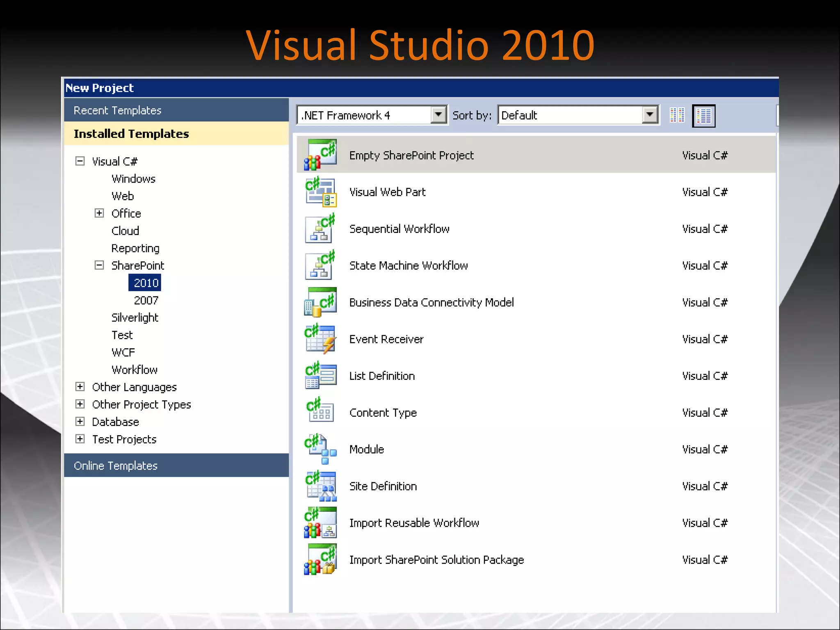
Task: Select 'List Definition' template name
Action: 382,376
